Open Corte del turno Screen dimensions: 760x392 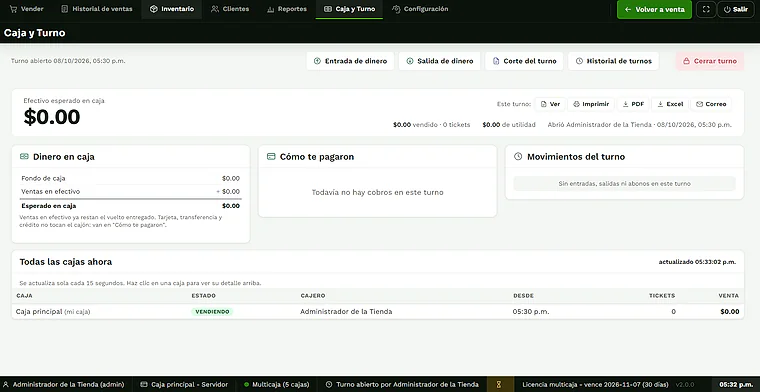524,61
